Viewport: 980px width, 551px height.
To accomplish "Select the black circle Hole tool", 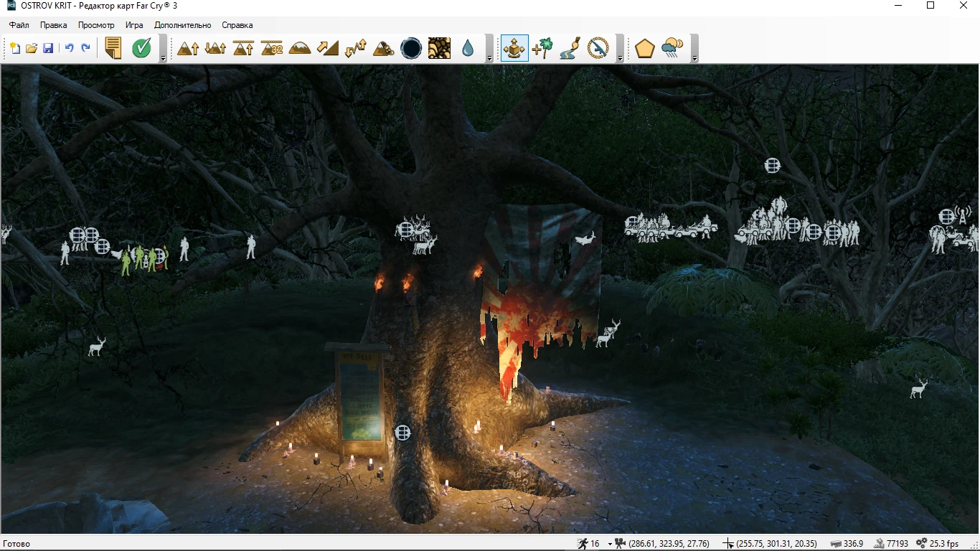I will point(411,48).
